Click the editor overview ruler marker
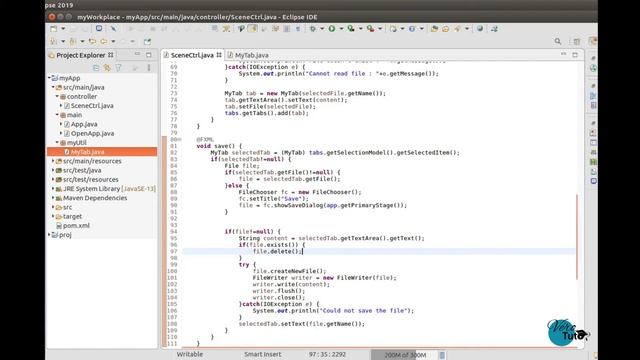This screenshot has height=360, width=640. [x=577, y=237]
